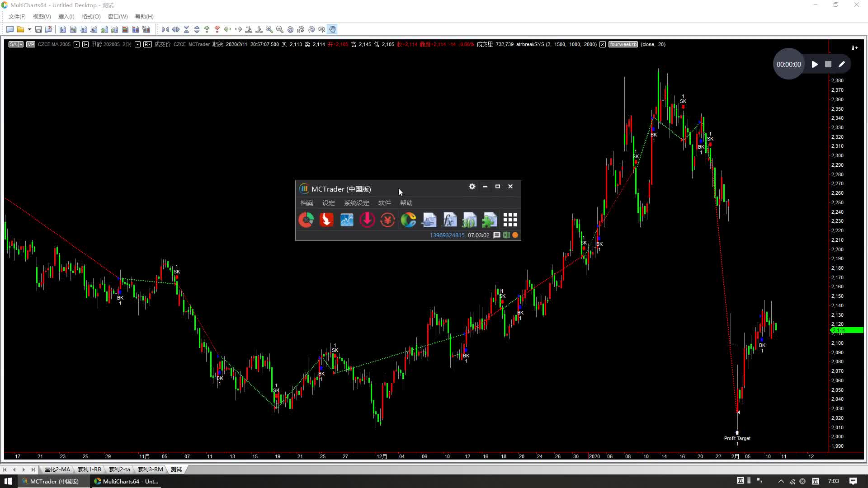Image resolution: width=868 pixels, height=488 pixels.
Task: Click the close workspace icon with red X
Action: (49, 29)
